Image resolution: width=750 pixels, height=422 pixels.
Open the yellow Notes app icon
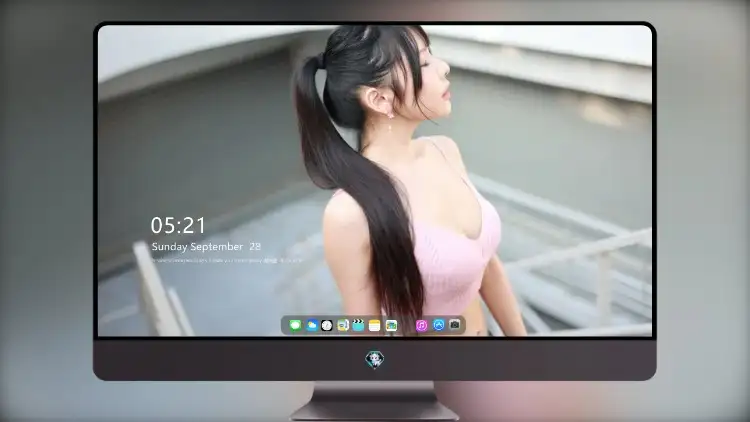375,325
